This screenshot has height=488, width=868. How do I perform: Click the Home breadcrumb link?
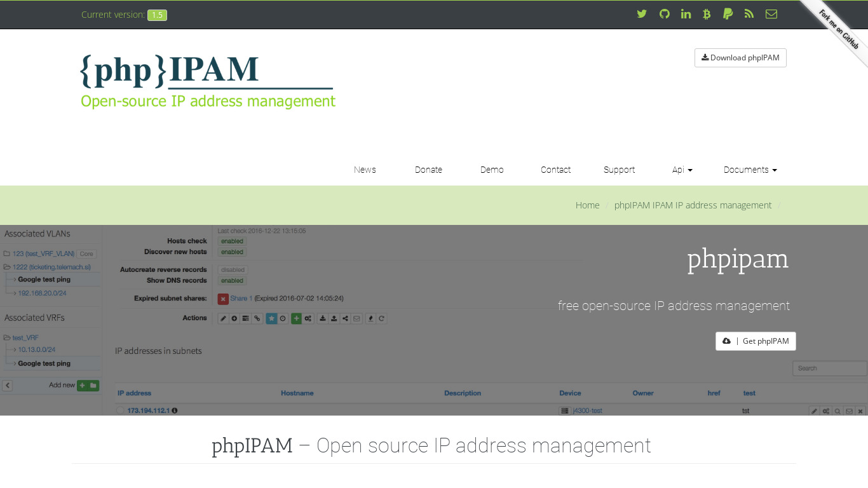pyautogui.click(x=587, y=205)
